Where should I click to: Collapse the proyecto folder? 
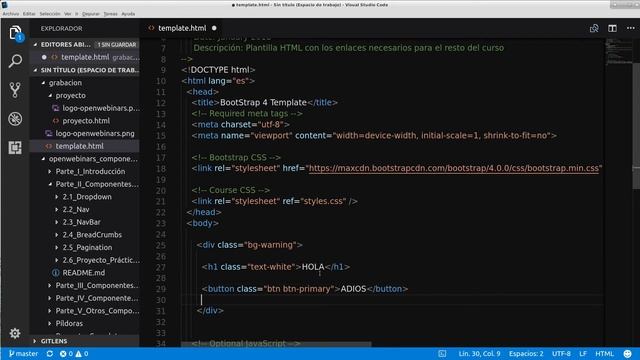pyautogui.click(x=50, y=96)
